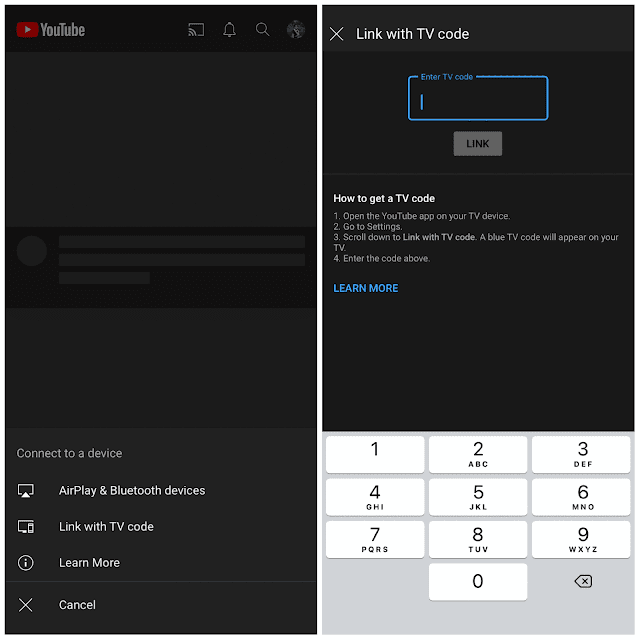This screenshot has width=640, height=640.
Task: Tap keypad digit 5 JKL
Action: coord(478,497)
